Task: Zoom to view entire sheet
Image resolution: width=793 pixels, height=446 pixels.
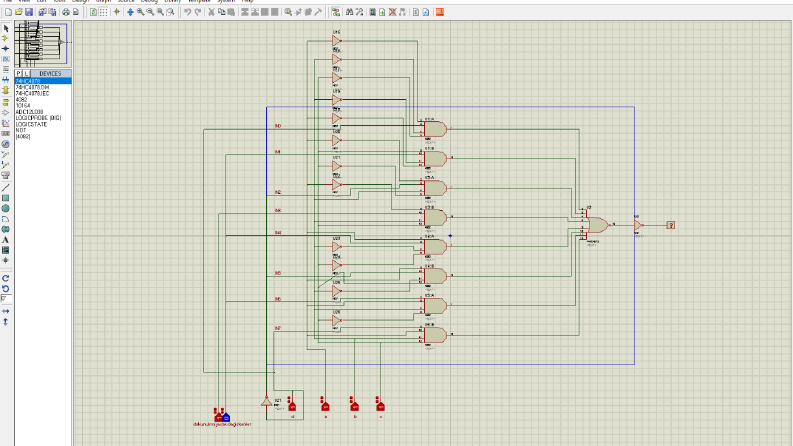Action: (160, 12)
